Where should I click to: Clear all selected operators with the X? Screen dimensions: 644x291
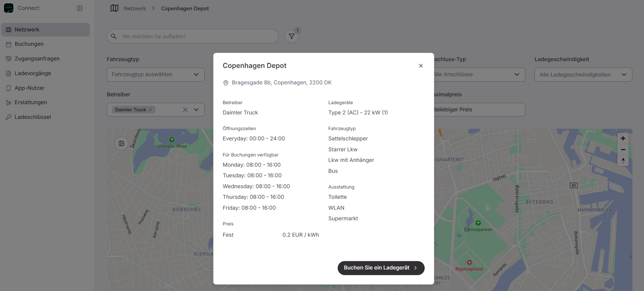coord(185,110)
